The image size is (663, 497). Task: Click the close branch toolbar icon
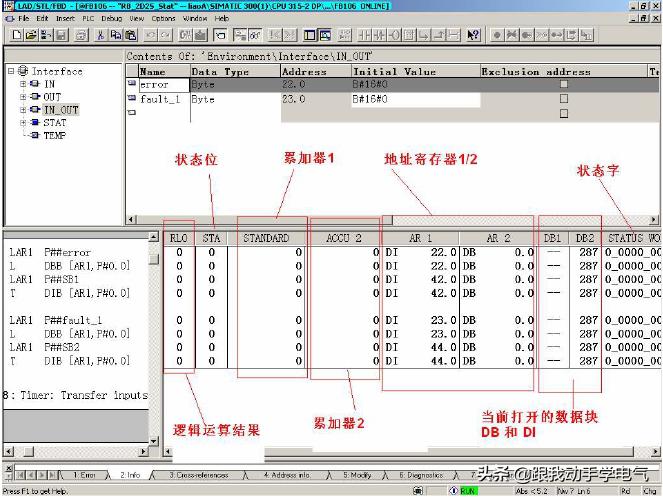(439, 35)
